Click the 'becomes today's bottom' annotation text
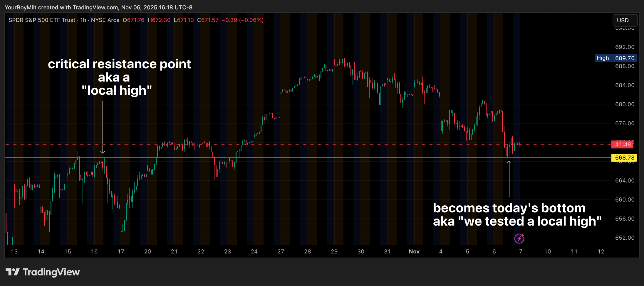 pyautogui.click(x=509, y=208)
